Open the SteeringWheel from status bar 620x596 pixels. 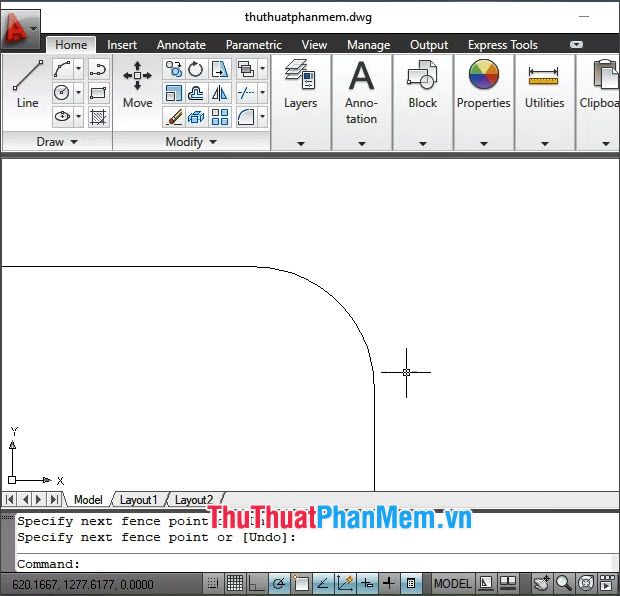(586, 583)
